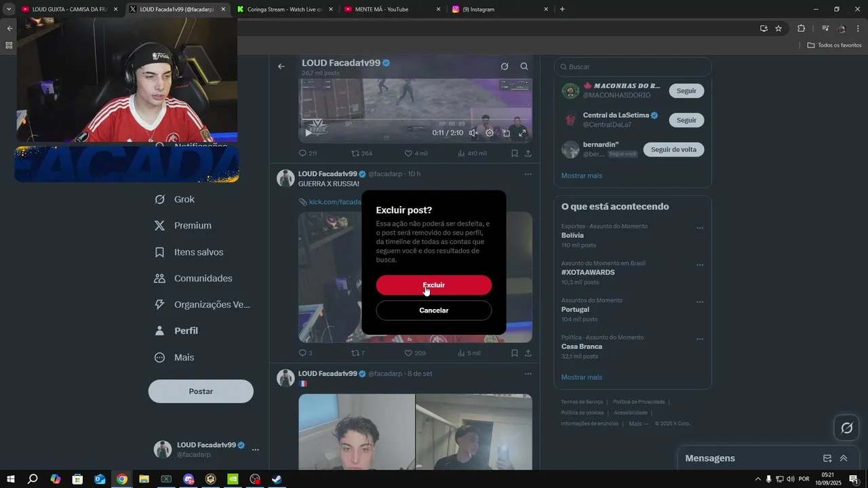Viewport: 868px width, 488px height.
Task: Switch to the Instagram tab
Action: (500, 9)
